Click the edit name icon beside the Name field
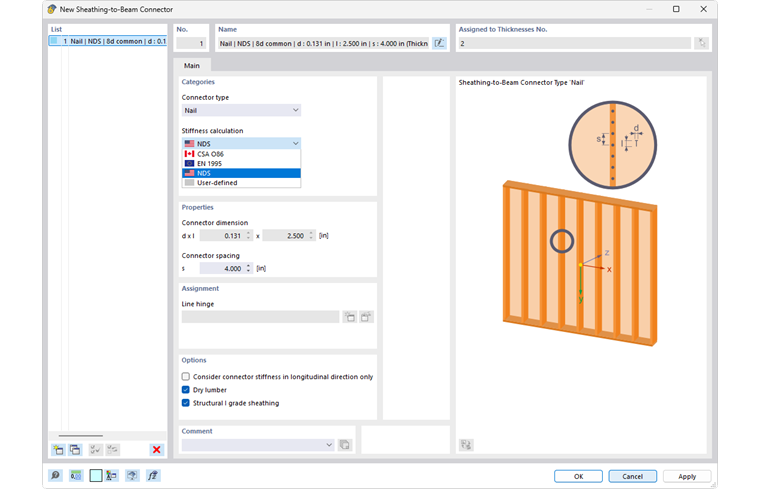The width and height of the screenshot is (760, 489). tap(439, 43)
